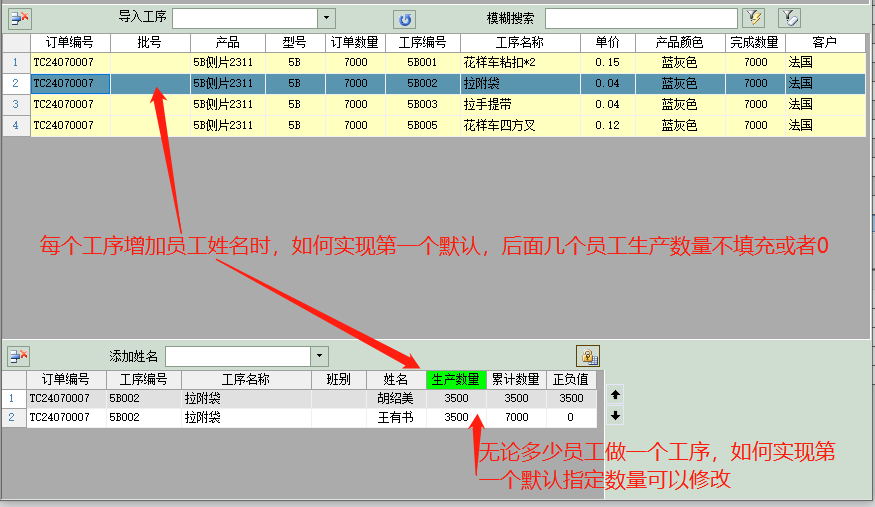Click the 单价 column header

click(x=608, y=42)
